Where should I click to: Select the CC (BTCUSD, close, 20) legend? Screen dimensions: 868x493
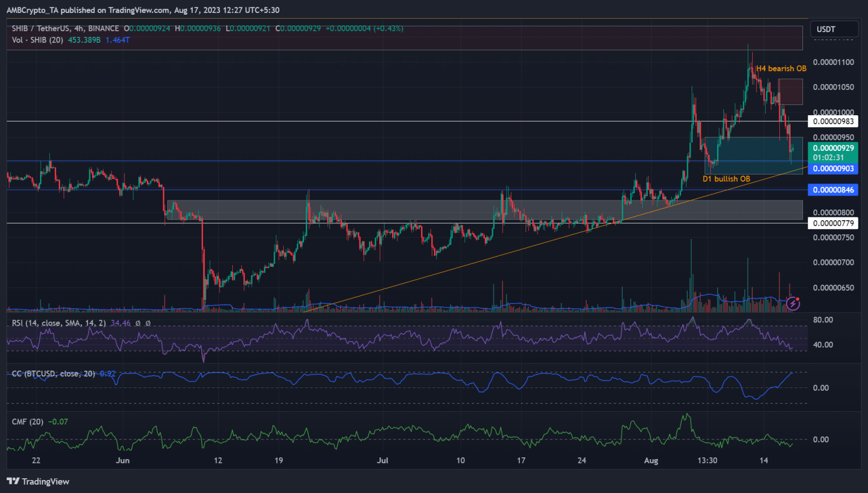pyautogui.click(x=53, y=373)
